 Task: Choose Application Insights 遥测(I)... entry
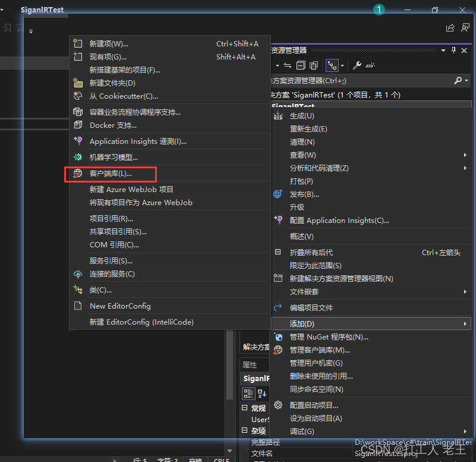[x=170, y=142]
